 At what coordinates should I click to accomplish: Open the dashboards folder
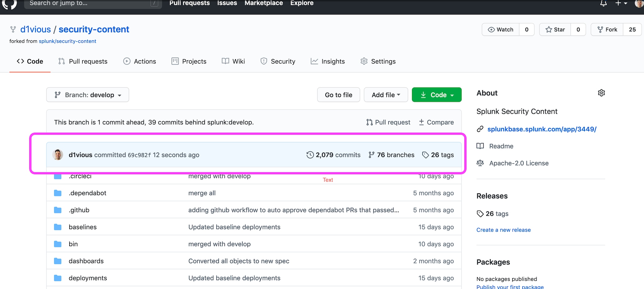tap(86, 261)
